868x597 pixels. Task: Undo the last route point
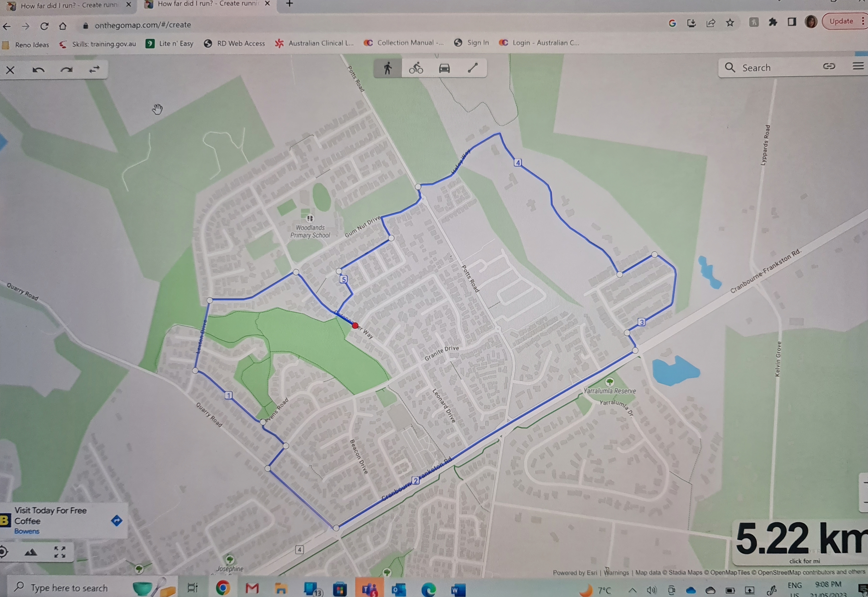pos(38,70)
